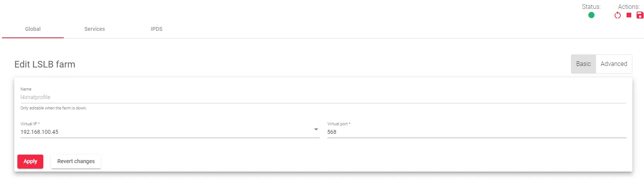The image size is (644, 182).
Task: Click the green status indicator dot
Action: [591, 15]
